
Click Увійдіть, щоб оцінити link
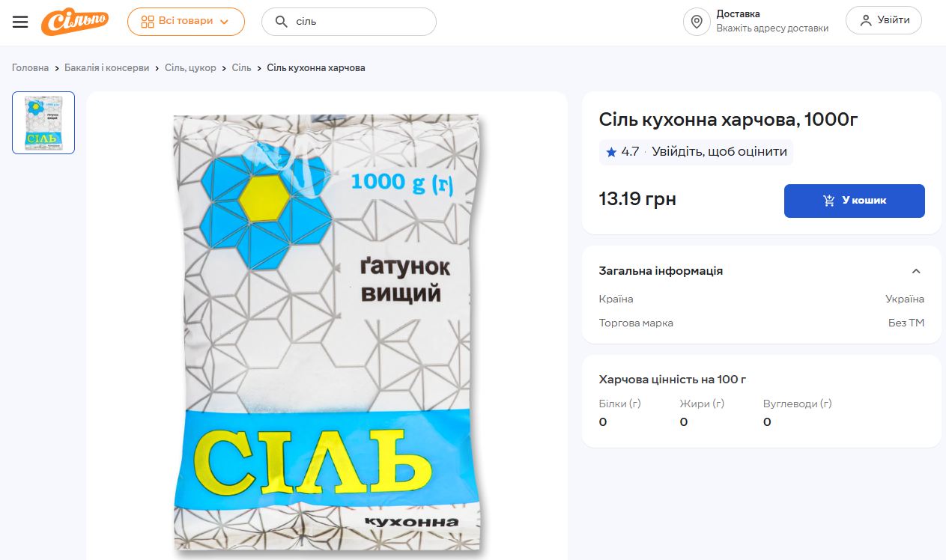(x=719, y=152)
